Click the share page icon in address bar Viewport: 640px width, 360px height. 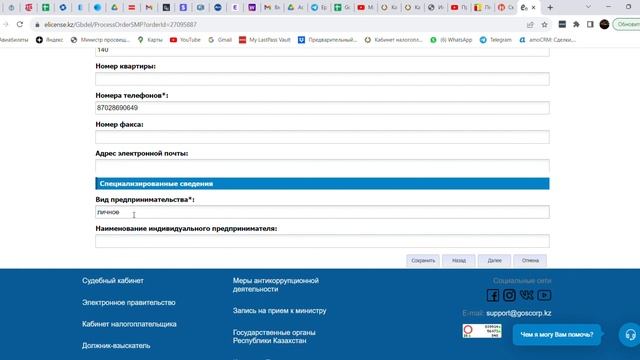tap(530, 24)
